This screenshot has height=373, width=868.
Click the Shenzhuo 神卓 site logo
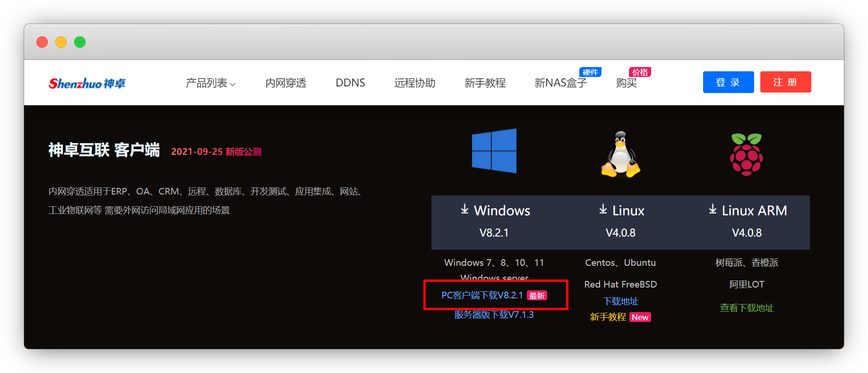[87, 83]
